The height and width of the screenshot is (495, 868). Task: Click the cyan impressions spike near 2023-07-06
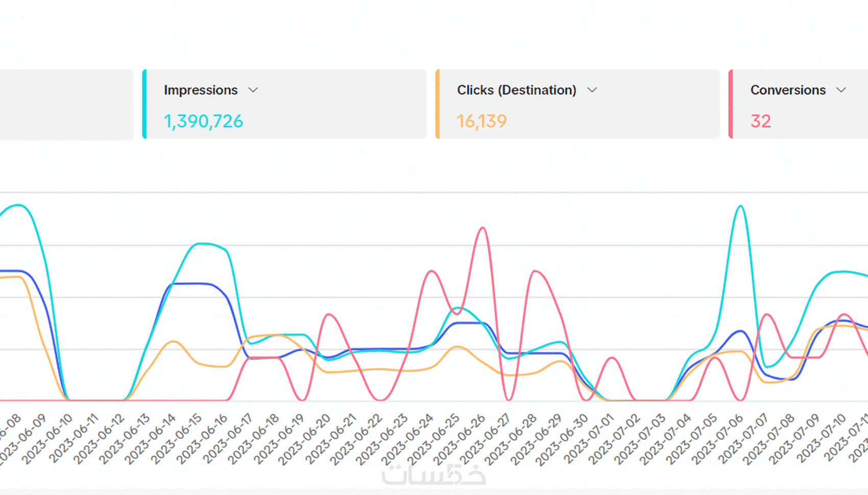740,207
